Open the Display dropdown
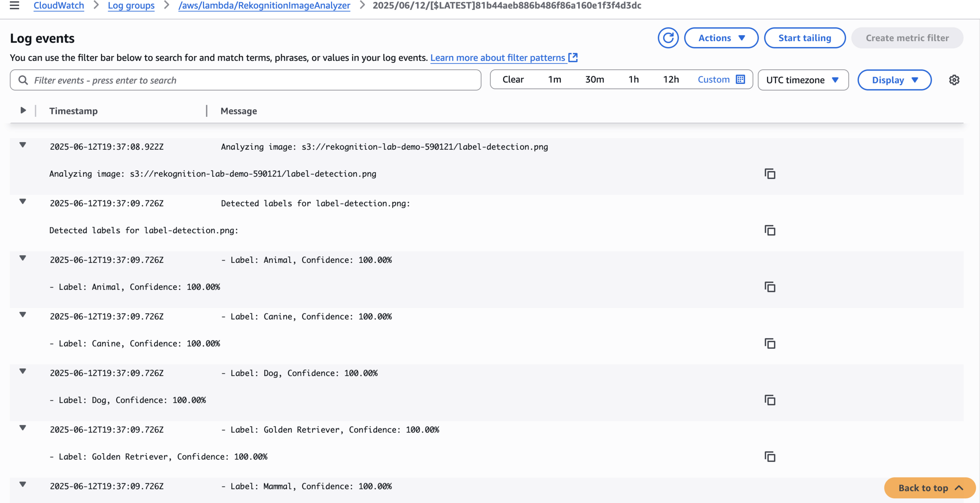Screen dimensions: 980x503 894,80
